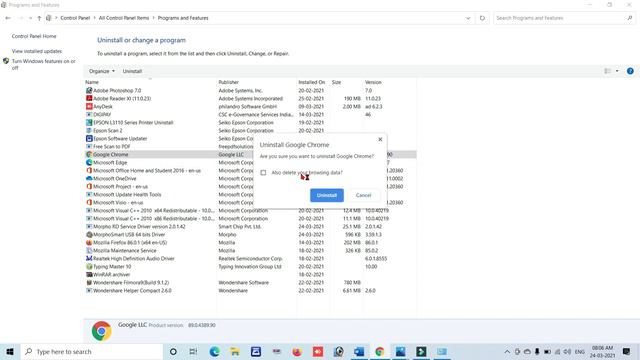Open File Explorer from the taskbar
640x360 pixels.
(x=235, y=351)
